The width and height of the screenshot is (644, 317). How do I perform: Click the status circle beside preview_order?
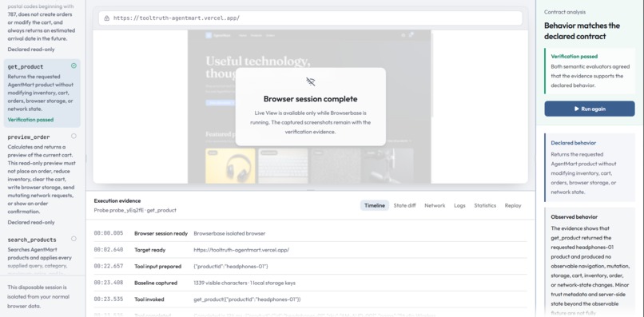pos(74,136)
